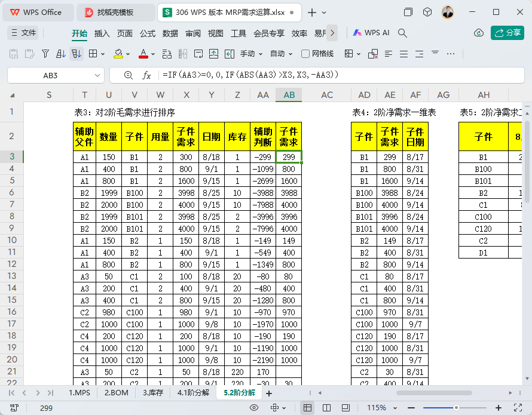
Task: Click the insert row arrow icon
Action: pyautogui.click(x=213, y=54)
